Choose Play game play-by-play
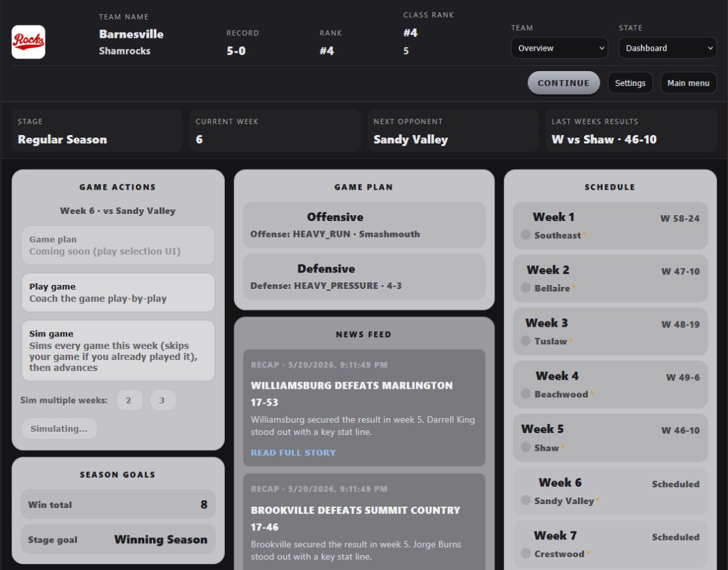Image resolution: width=728 pixels, height=570 pixels. [118, 292]
